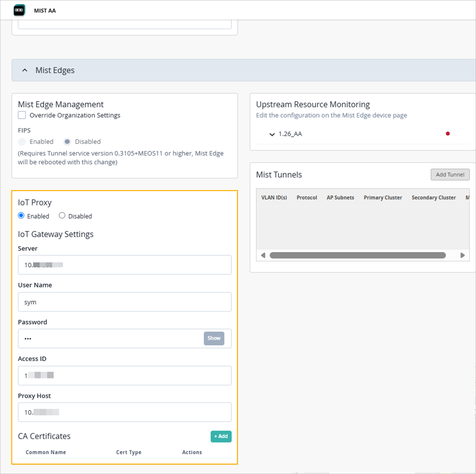The image size is (476, 474).
Task: Check Override Organization Settings checkbox
Action: tap(22, 115)
